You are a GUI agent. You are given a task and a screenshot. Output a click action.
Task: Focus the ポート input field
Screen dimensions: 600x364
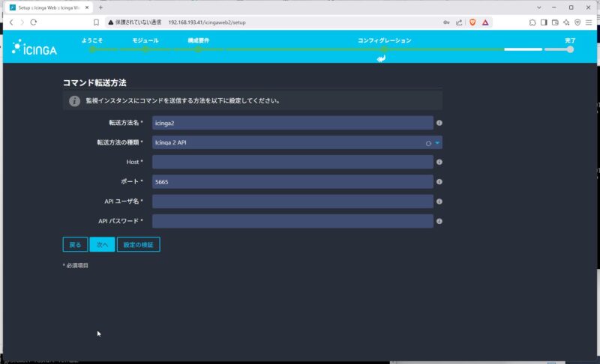(x=292, y=182)
